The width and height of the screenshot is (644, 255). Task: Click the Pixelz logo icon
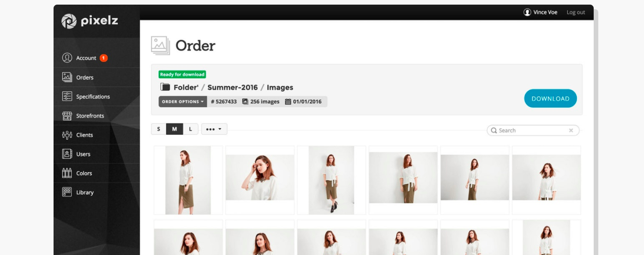(69, 21)
